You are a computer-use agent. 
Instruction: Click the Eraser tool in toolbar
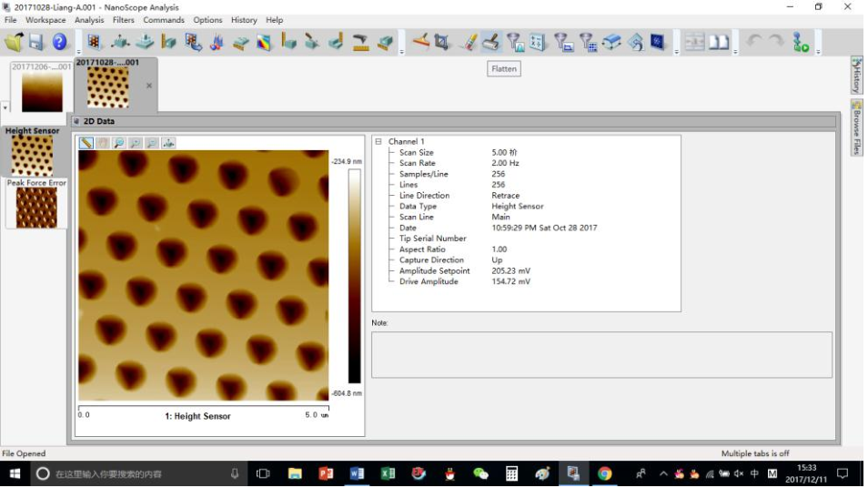pos(469,42)
